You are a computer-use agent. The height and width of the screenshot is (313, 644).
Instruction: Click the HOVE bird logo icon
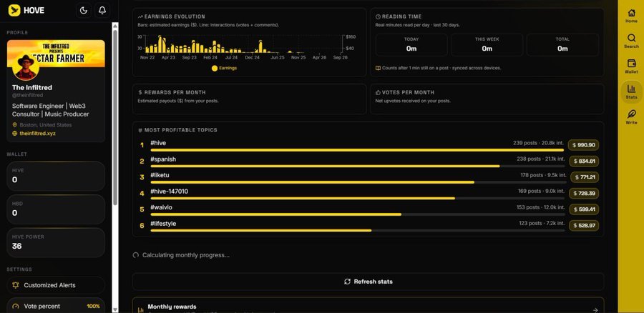click(14, 10)
